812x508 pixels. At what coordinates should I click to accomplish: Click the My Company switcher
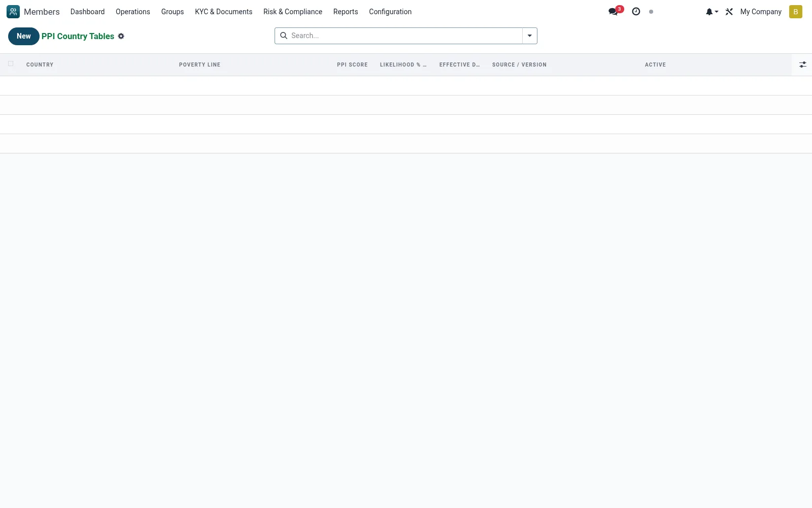coord(761,12)
